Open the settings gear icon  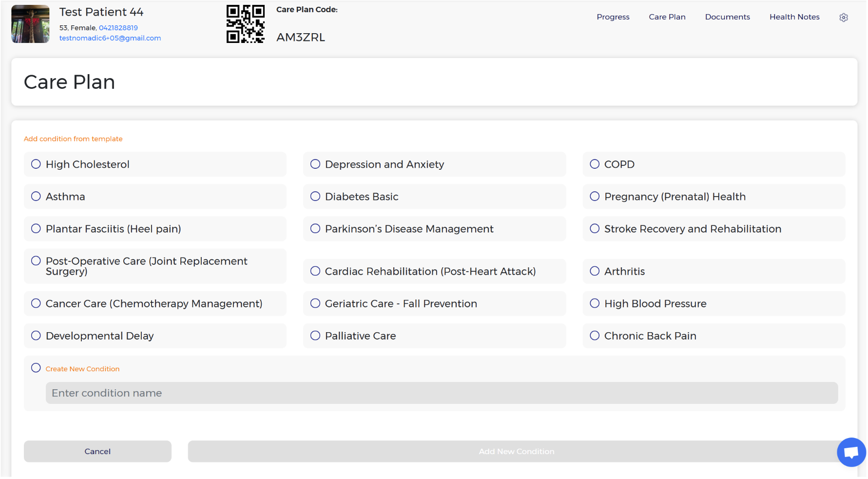(844, 18)
